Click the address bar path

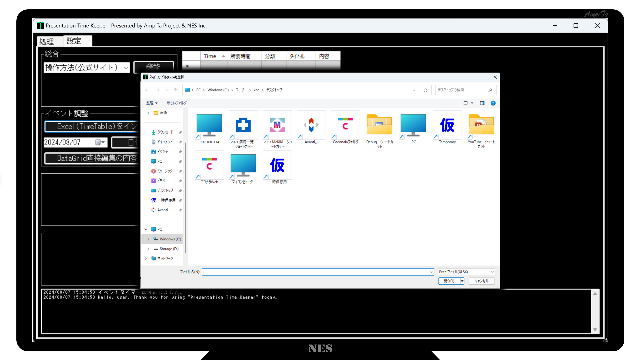(298, 90)
